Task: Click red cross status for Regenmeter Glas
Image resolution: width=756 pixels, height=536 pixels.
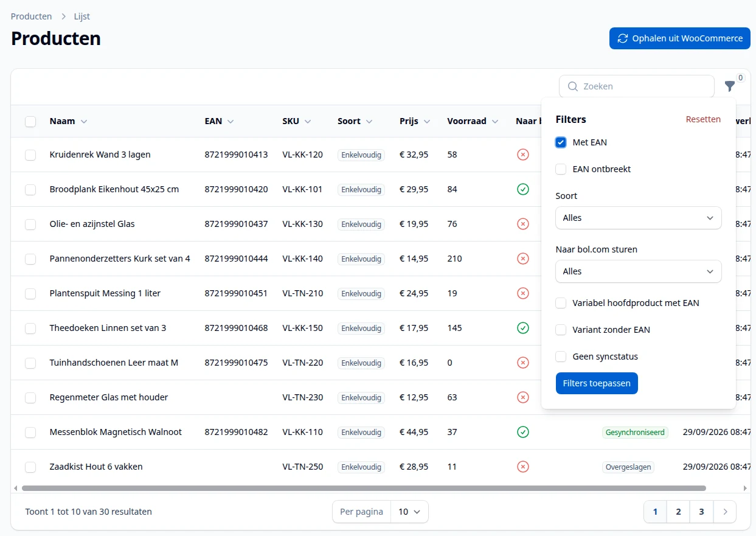Action: pyautogui.click(x=522, y=397)
